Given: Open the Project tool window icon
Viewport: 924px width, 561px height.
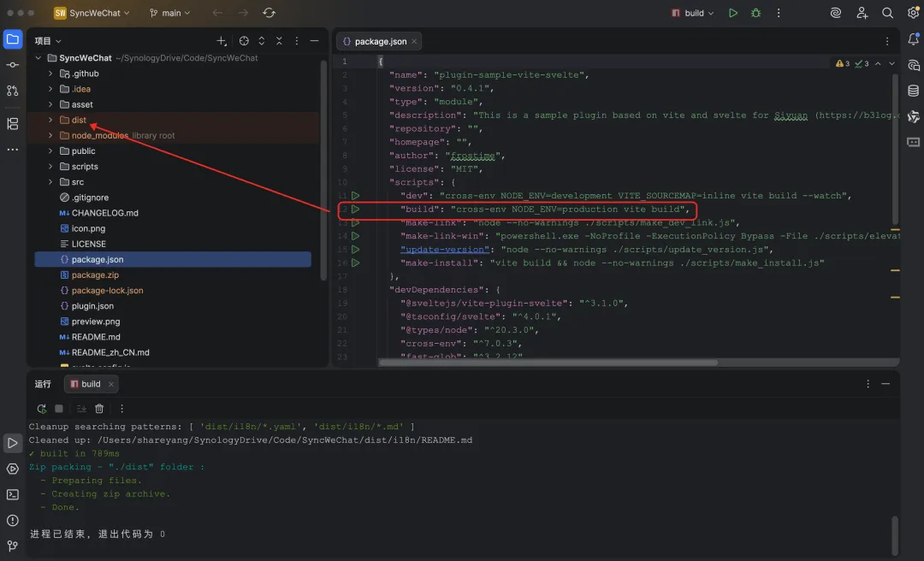Looking at the screenshot, I should tap(12, 39).
